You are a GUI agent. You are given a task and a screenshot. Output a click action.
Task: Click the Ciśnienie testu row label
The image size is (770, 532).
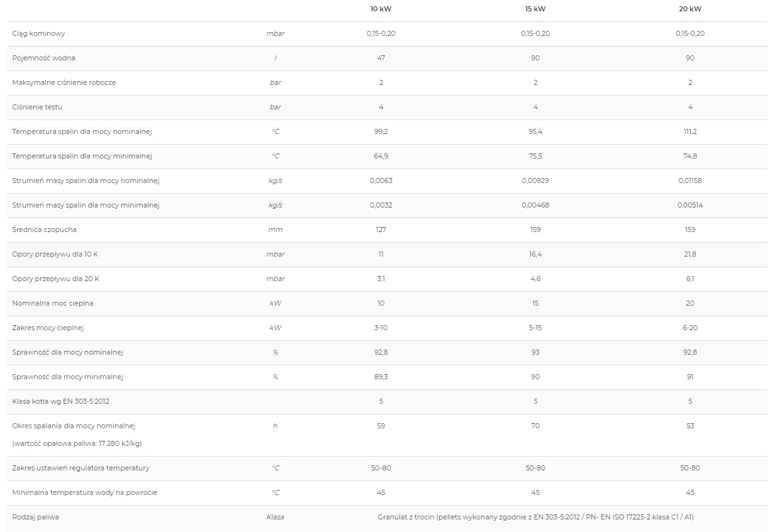37,107
